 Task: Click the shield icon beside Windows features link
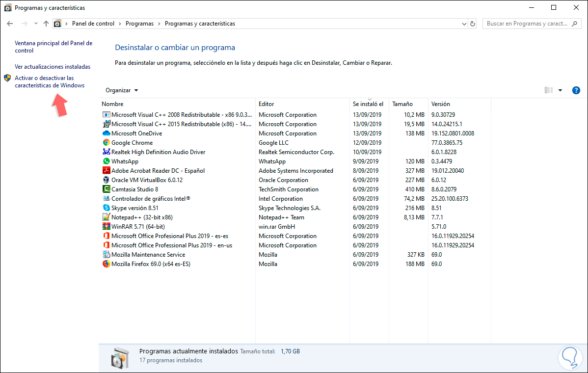coord(7,78)
